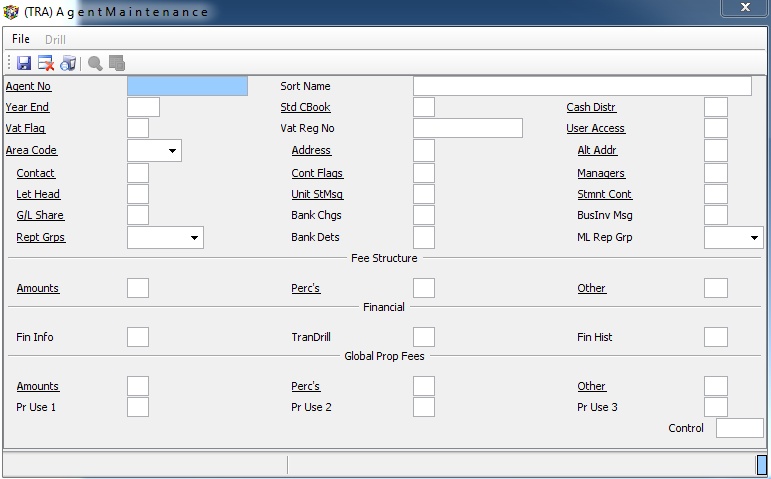This screenshot has height=479, width=771.
Task: Open the ML Rep Grp dropdown
Action: (753, 238)
